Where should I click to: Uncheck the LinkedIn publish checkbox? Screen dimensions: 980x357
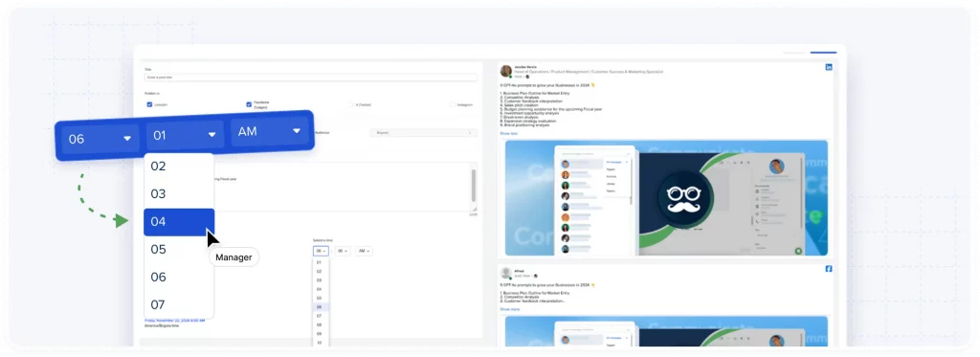coord(149,104)
